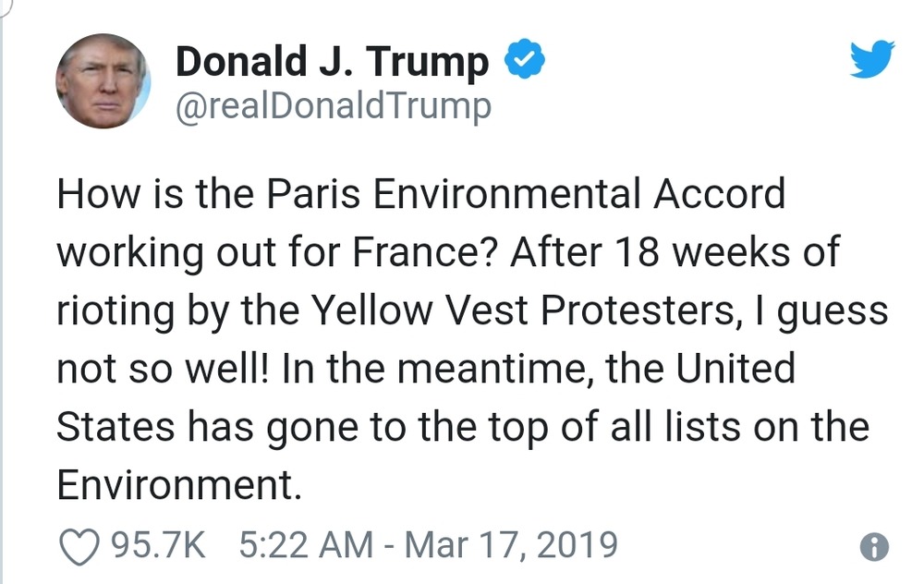Screen dimensions: 924x584
Task: Open the 5:22 AM timestamp link
Action: tap(304, 544)
